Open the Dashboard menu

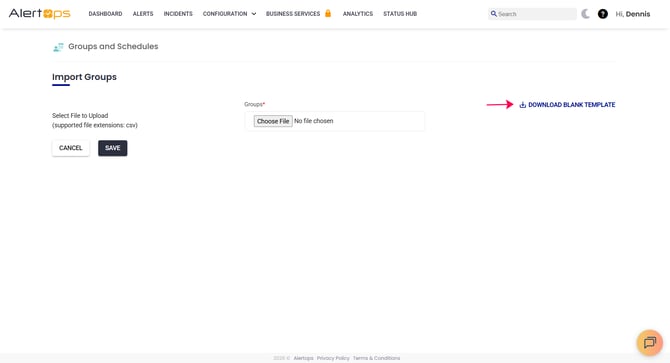105,14
